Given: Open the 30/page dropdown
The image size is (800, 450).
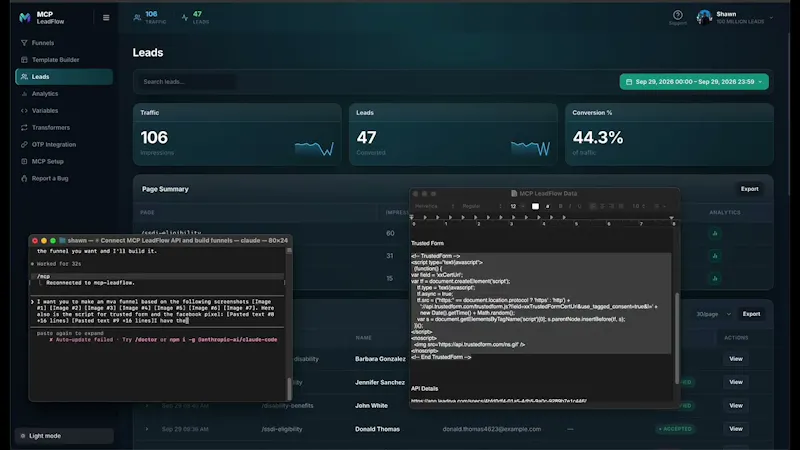Looking at the screenshot, I should [714, 314].
